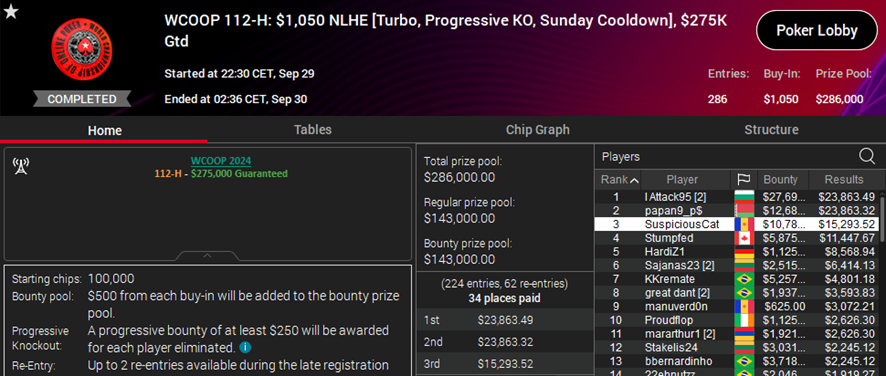
Task: Open the Structure tab
Action: point(771,129)
